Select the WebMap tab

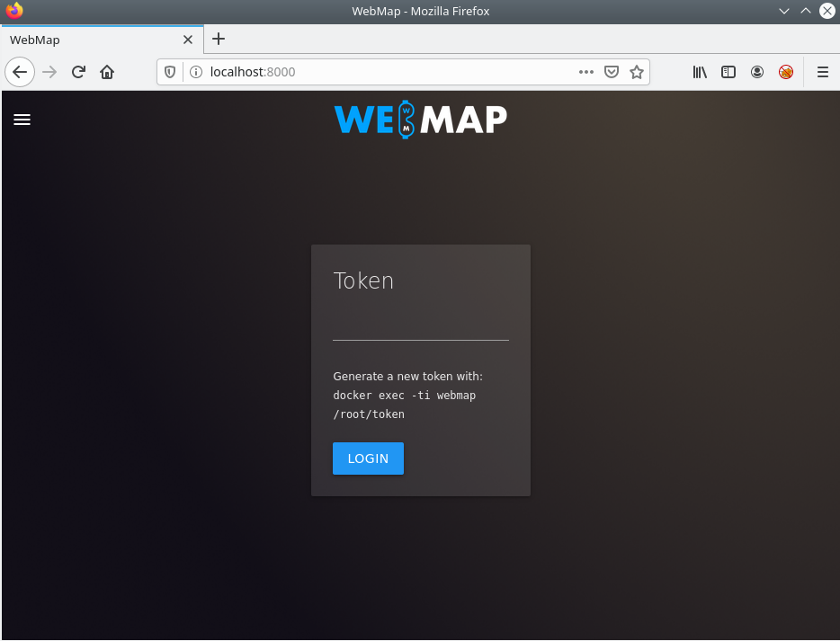[x=102, y=40]
